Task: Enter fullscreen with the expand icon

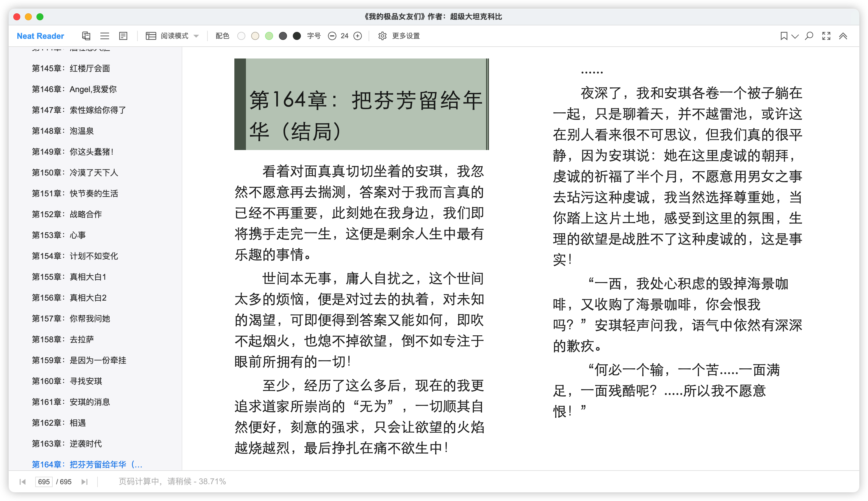Action: pos(826,36)
